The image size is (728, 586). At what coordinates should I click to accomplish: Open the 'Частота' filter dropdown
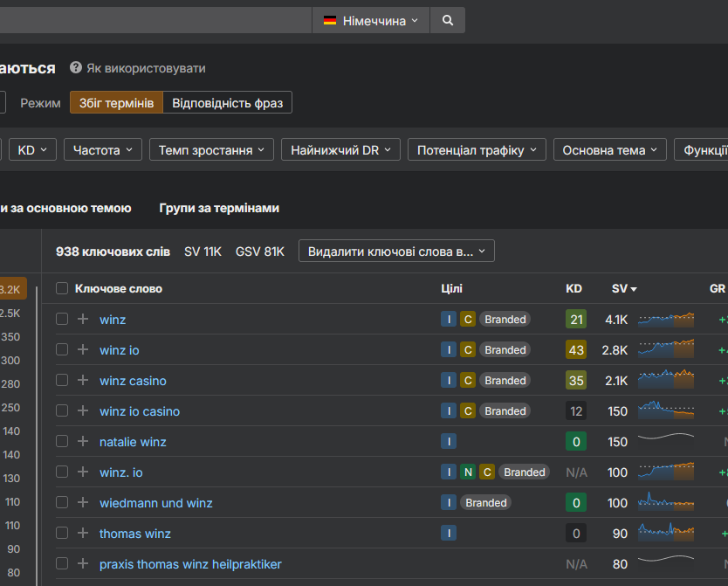pyautogui.click(x=103, y=150)
